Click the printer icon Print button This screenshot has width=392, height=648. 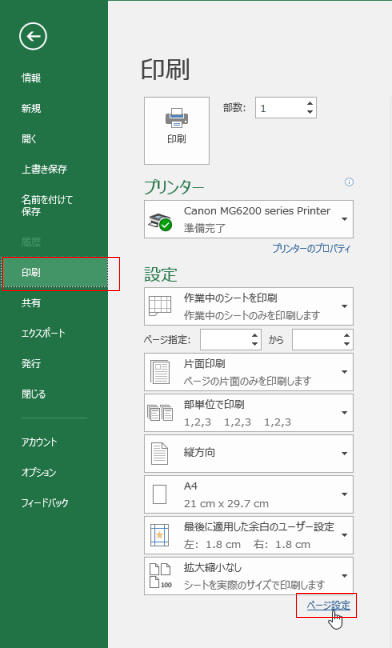(177, 131)
